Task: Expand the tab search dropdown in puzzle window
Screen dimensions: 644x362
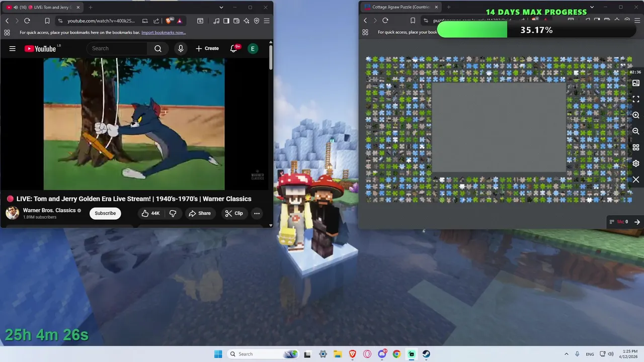Action: click(x=592, y=7)
